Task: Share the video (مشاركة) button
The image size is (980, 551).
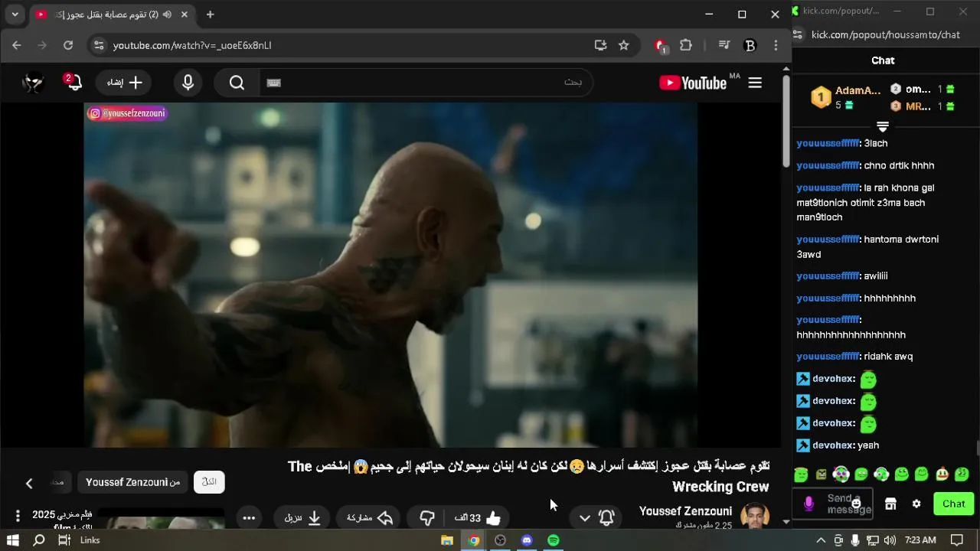Action: tap(370, 518)
